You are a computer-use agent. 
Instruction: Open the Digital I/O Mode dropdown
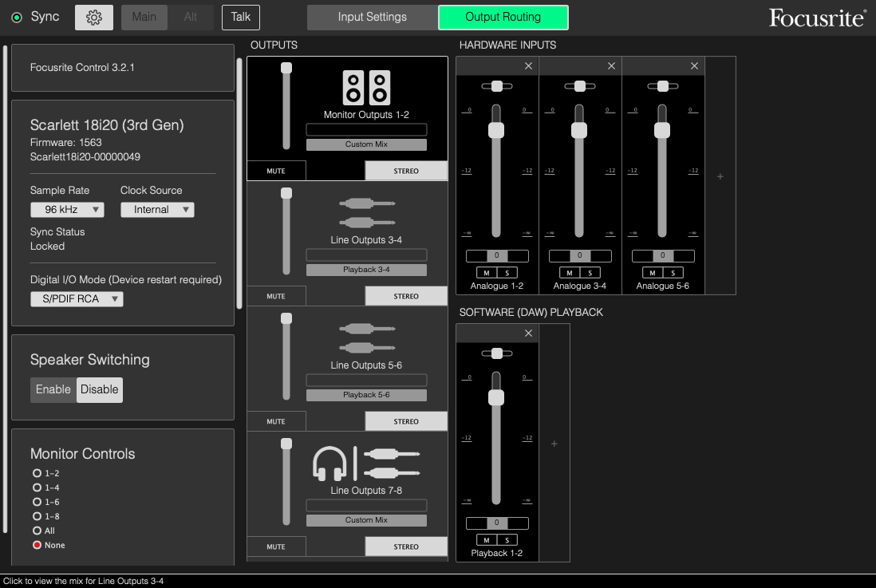(77, 299)
